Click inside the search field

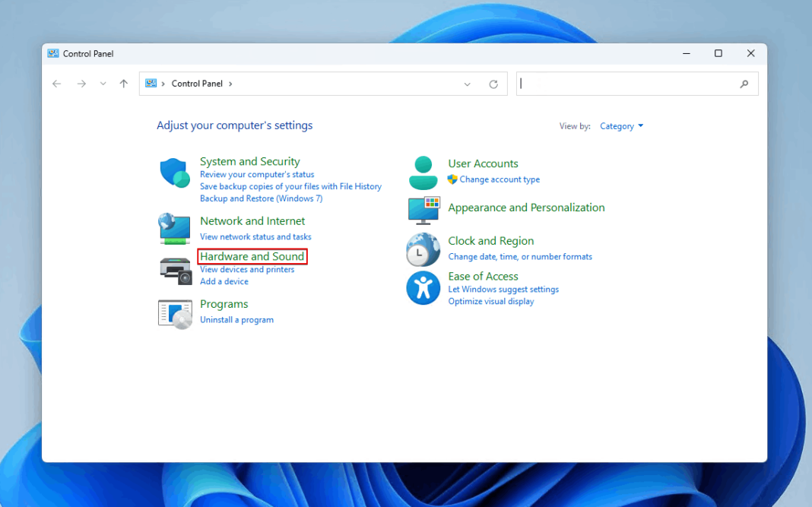(631, 84)
